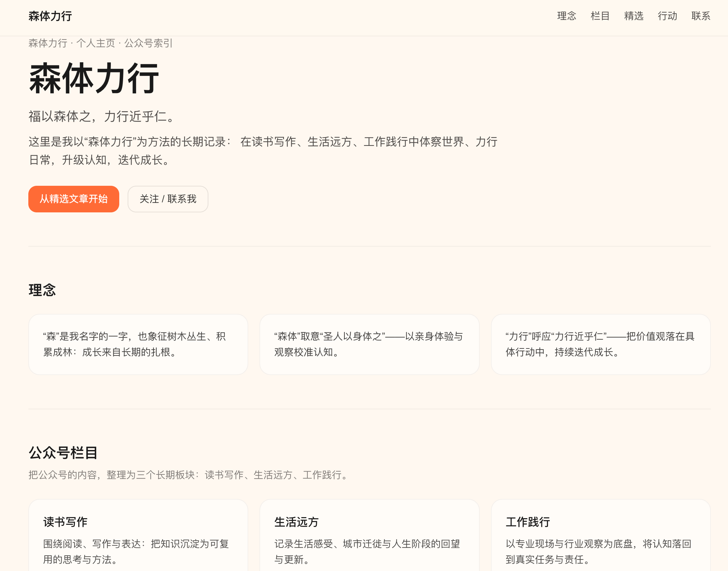Click the 关注 / 联系我 button
Image resolution: width=728 pixels, height=571 pixels.
[x=168, y=199]
